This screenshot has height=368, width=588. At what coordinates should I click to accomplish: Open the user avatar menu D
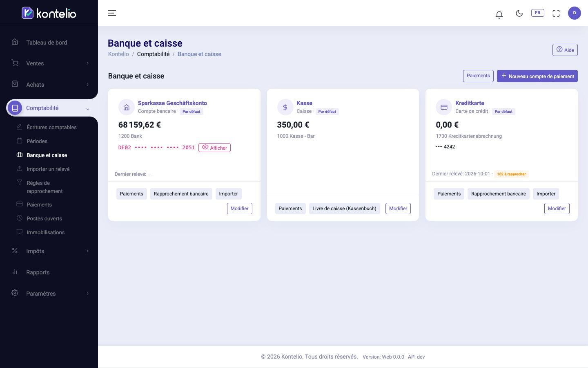[575, 13]
